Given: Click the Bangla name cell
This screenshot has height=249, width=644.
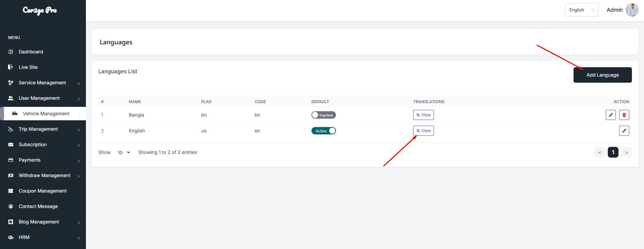Looking at the screenshot, I should 136,115.
